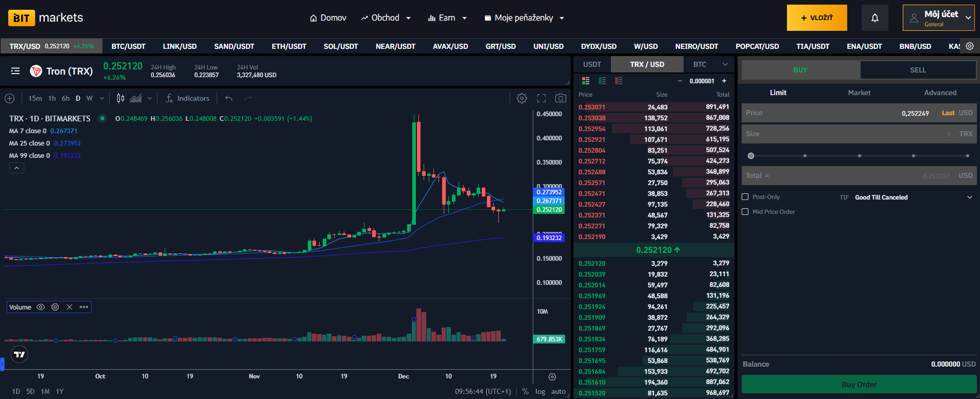Click the user avatar icon in Môj účet
Viewport: 980px width, 399px height.
pos(914,18)
